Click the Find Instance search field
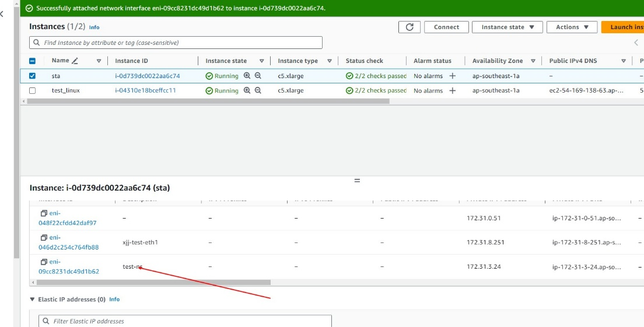Screen dimensions: 644x327 tap(175, 43)
